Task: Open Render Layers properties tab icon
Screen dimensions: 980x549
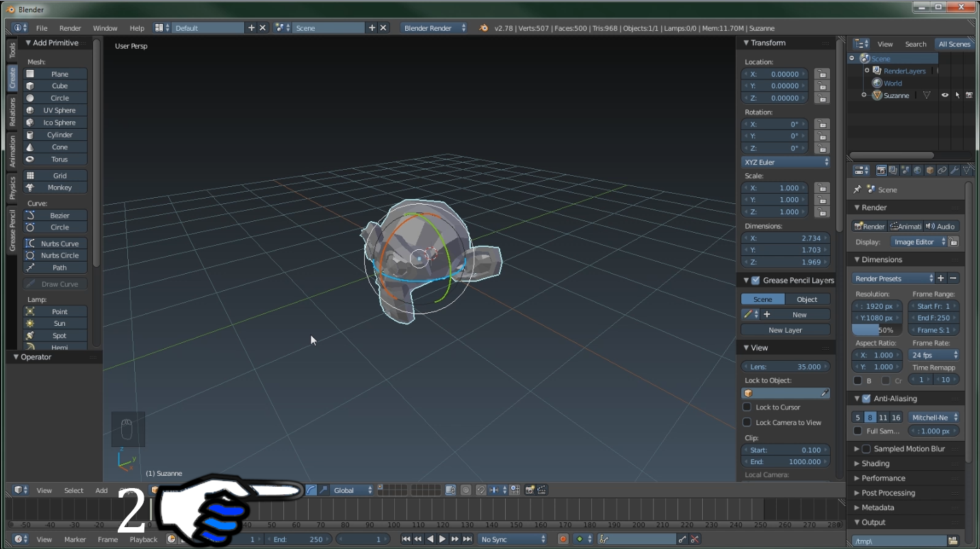Action: [893, 170]
